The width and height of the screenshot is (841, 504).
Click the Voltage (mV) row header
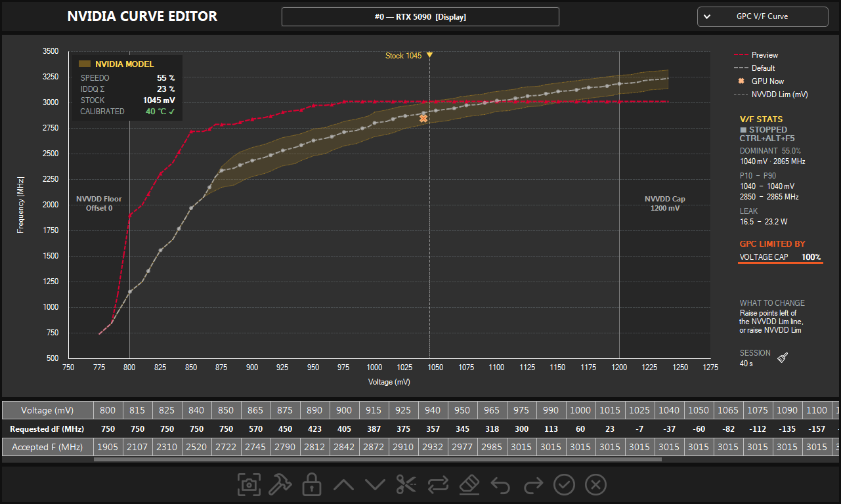coord(48,410)
